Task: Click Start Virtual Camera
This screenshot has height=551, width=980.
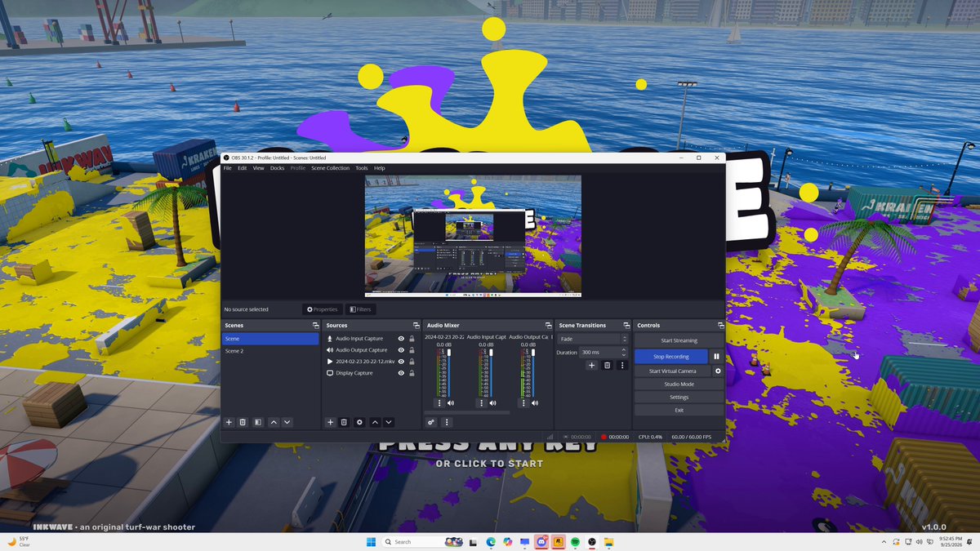Action: click(x=673, y=371)
